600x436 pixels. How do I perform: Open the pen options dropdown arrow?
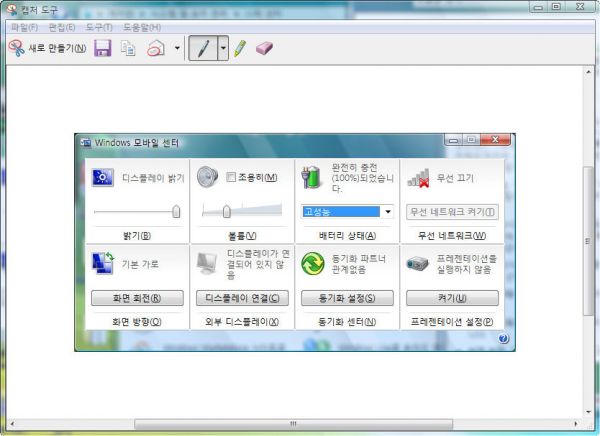tap(223, 48)
